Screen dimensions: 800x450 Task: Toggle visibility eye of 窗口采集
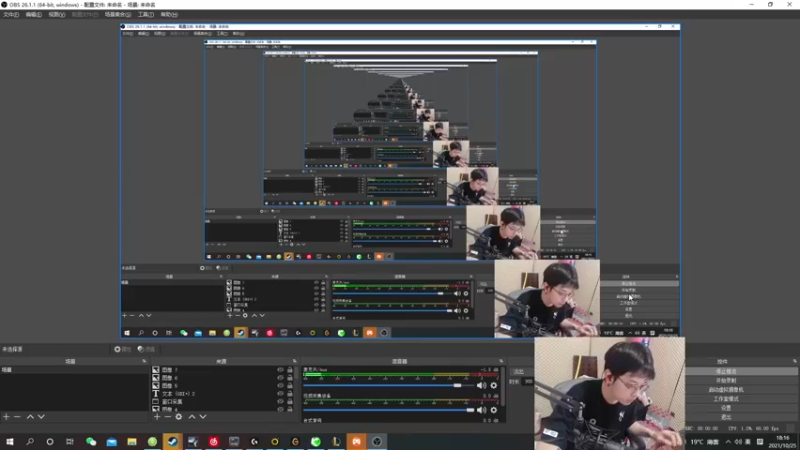280,402
